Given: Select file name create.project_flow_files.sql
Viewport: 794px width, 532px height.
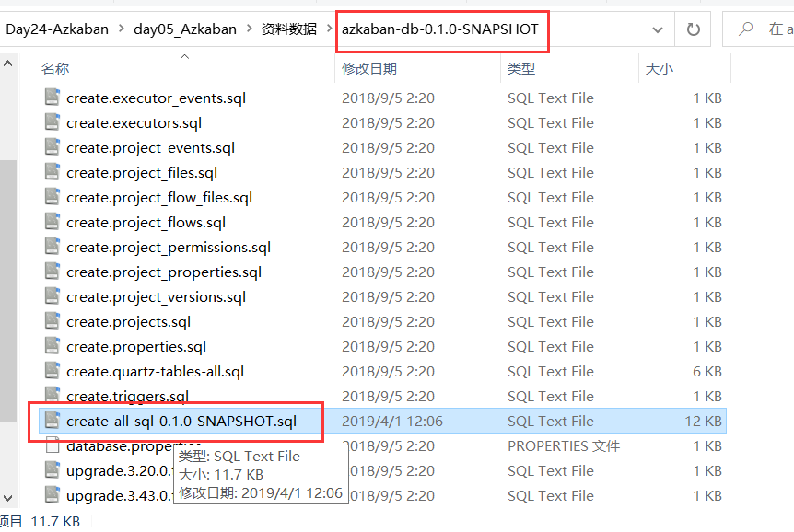Looking at the screenshot, I should pos(159,197).
